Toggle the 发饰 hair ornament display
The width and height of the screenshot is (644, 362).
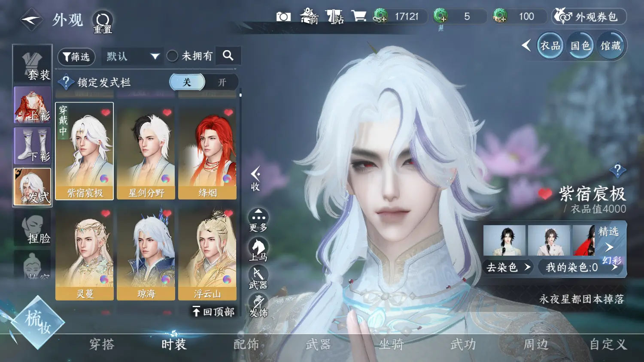pos(258,306)
